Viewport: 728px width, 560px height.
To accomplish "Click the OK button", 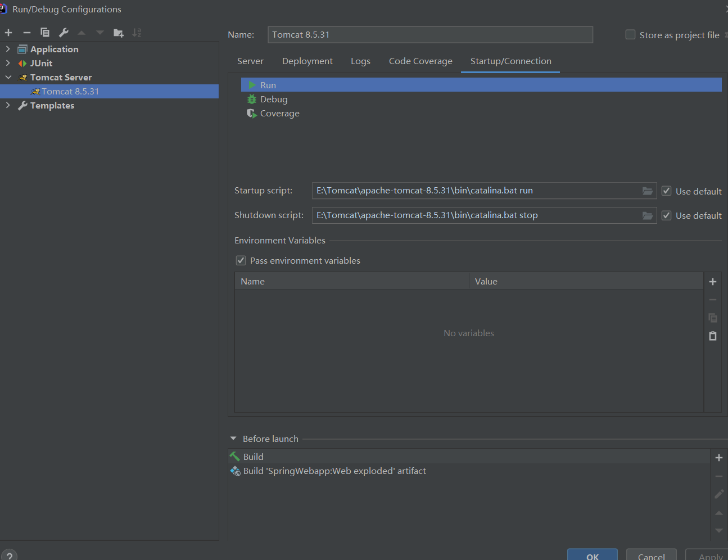I will tap(593, 555).
